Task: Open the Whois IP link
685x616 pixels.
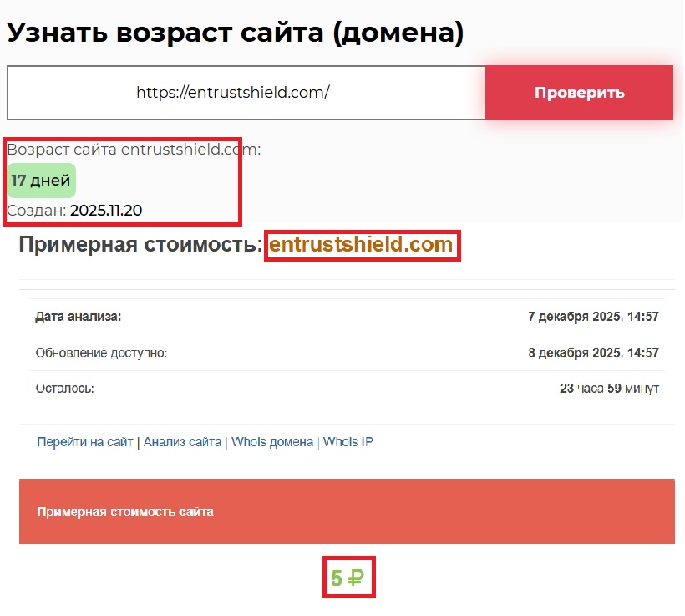Action: (x=348, y=441)
